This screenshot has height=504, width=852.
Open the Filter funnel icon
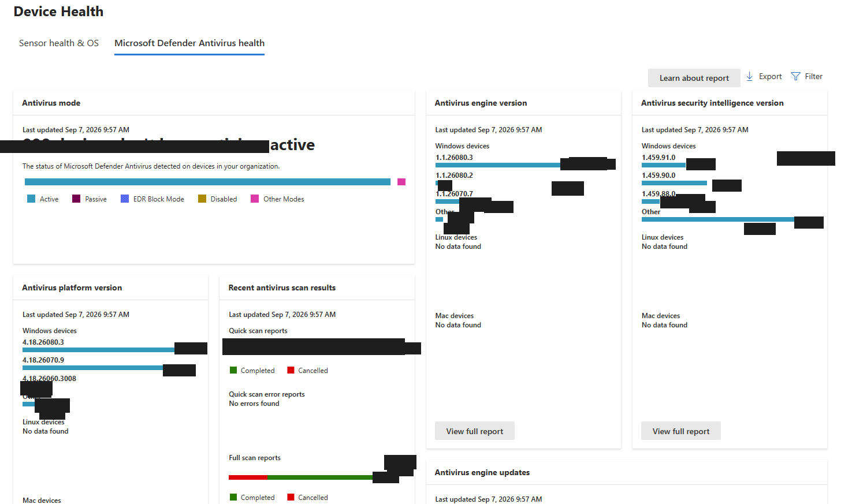795,76
